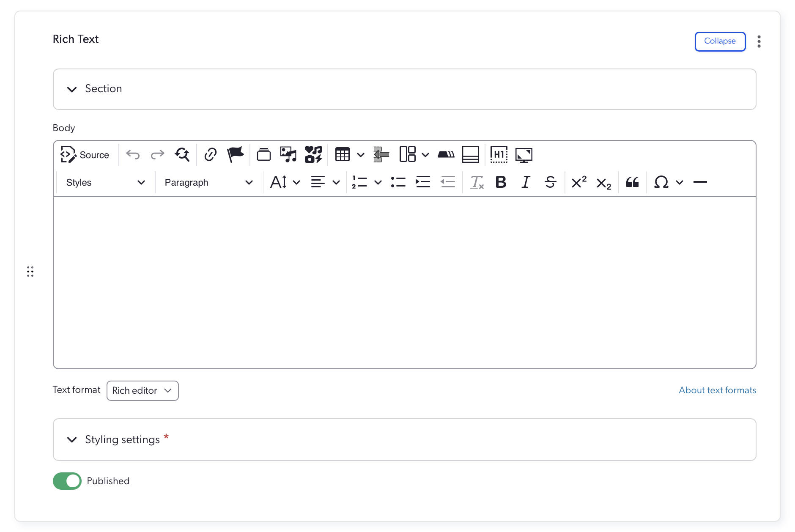This screenshot has width=795, height=532.
Task: Expand the Styling settings panel
Action: pyautogui.click(x=404, y=440)
